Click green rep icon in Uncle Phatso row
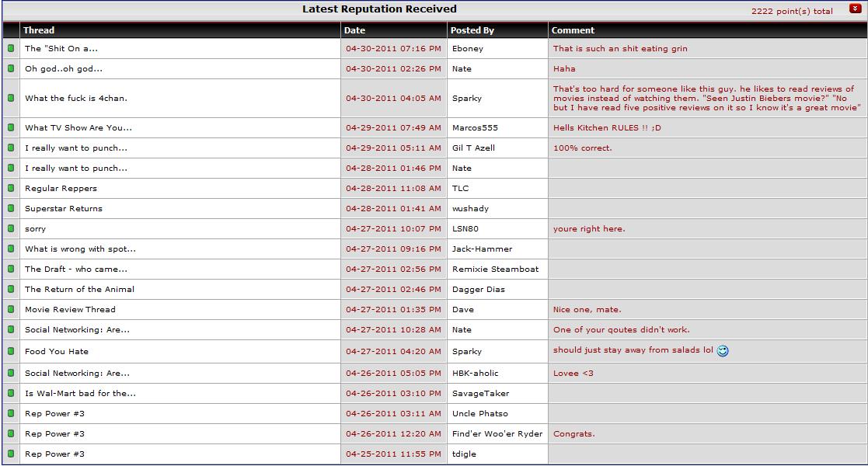Viewport: 868px width, 466px height. click(x=11, y=413)
